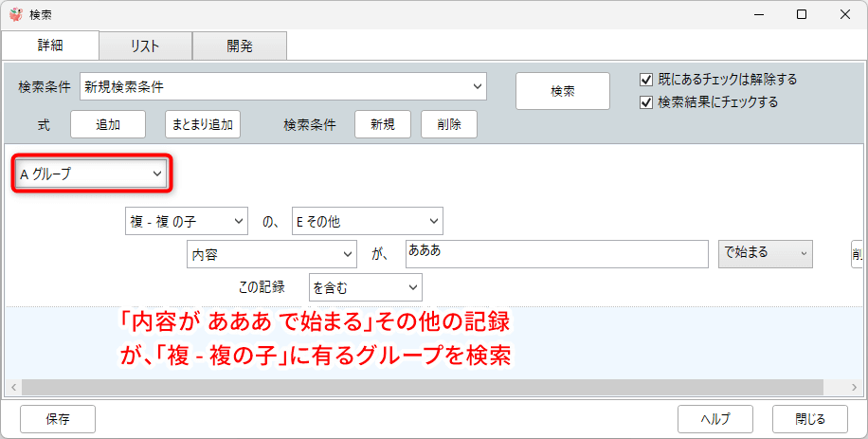The height and width of the screenshot is (439, 868).
Task: Click the text field containing あああ
Action: click(x=556, y=254)
